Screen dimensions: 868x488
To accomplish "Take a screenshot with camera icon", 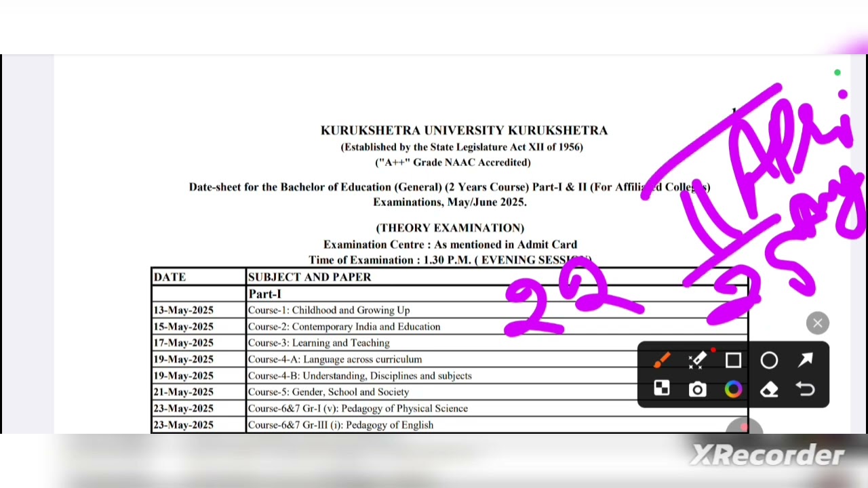I will tap(698, 389).
